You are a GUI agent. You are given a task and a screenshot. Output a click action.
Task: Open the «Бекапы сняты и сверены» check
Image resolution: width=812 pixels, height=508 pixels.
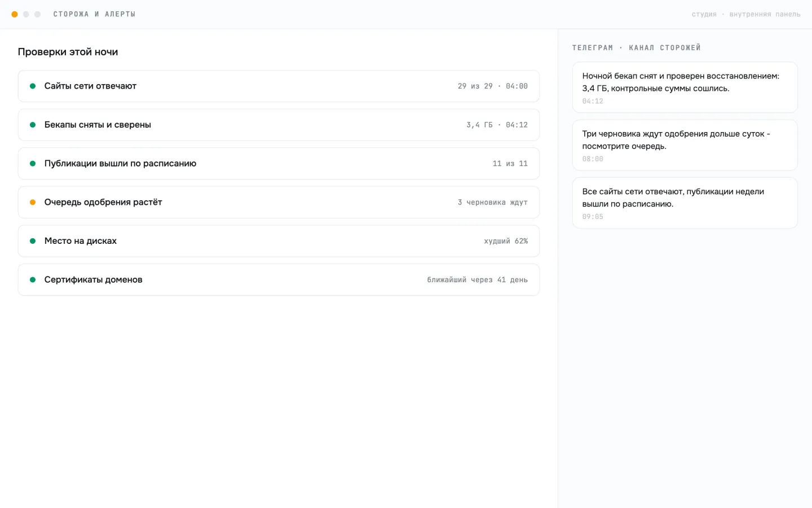click(279, 125)
